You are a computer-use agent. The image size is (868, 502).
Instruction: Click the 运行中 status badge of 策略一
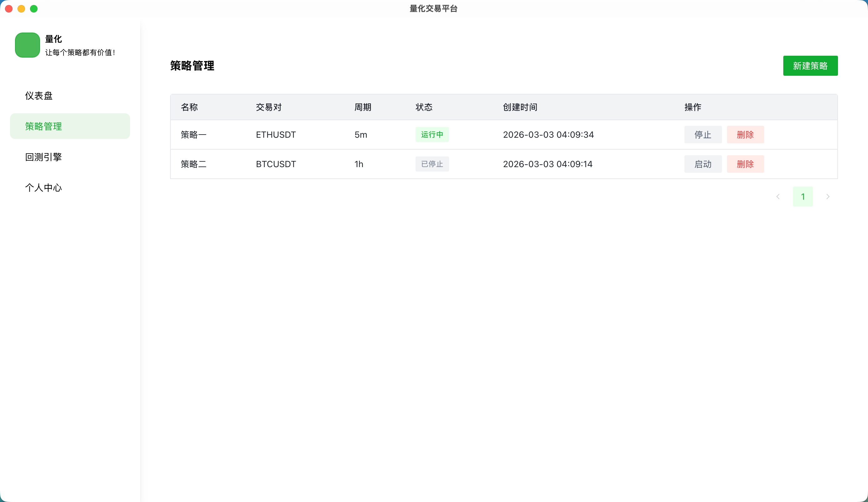tap(432, 135)
